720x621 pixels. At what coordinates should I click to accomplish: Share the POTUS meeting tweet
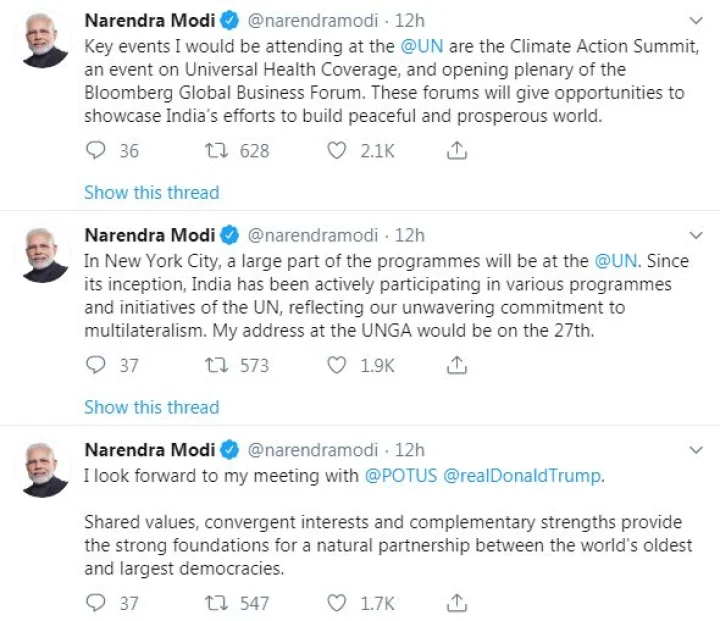[x=456, y=603]
